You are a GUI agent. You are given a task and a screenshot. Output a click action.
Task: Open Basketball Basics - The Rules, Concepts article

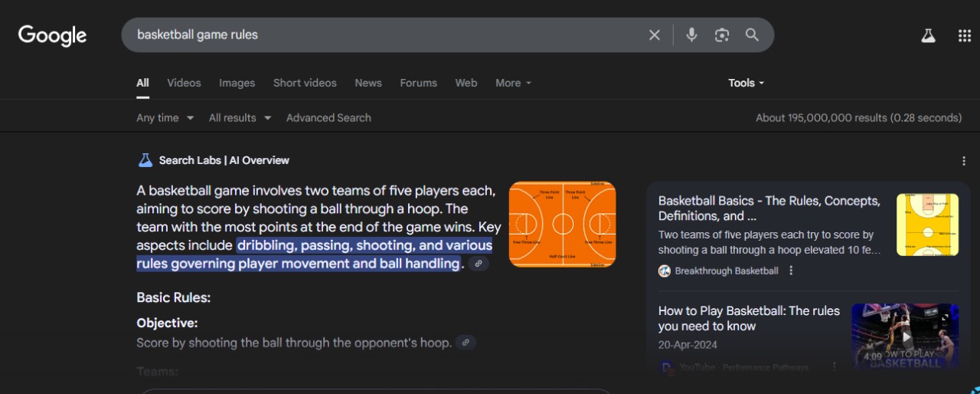coord(769,208)
